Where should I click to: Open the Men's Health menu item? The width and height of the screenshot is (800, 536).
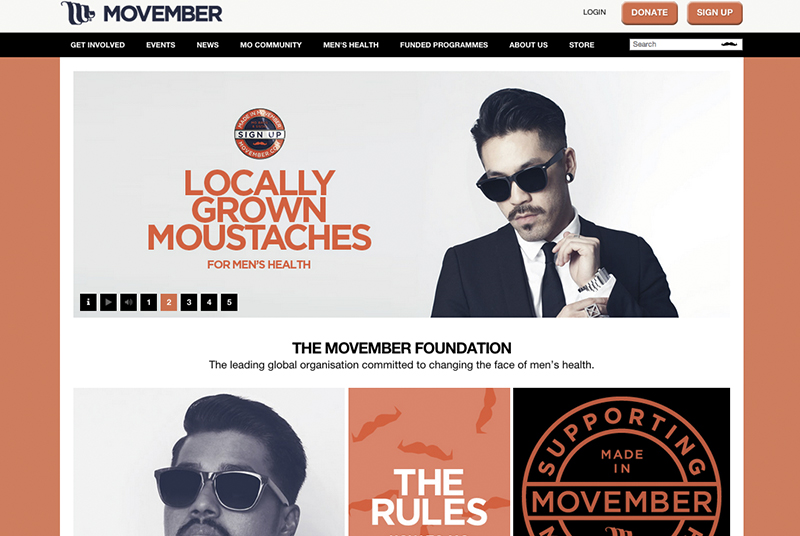351,45
